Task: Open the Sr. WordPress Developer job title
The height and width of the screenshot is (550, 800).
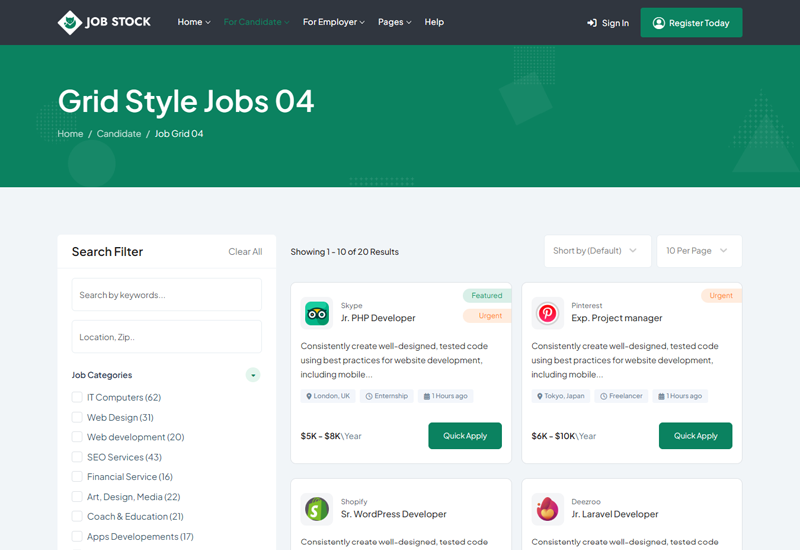Action: point(393,514)
